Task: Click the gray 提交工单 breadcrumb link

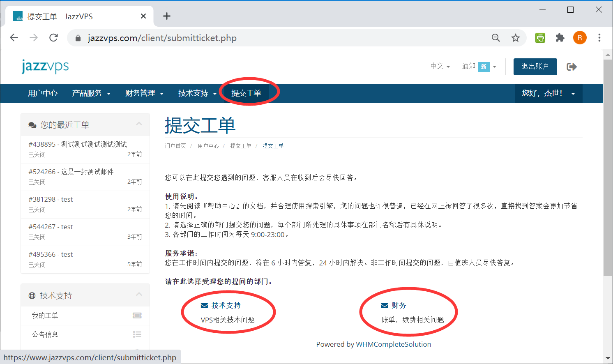Action: [241, 146]
